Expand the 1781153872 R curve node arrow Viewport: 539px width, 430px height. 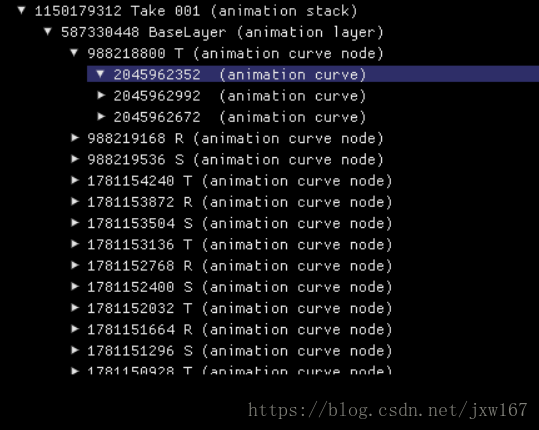[75, 201]
